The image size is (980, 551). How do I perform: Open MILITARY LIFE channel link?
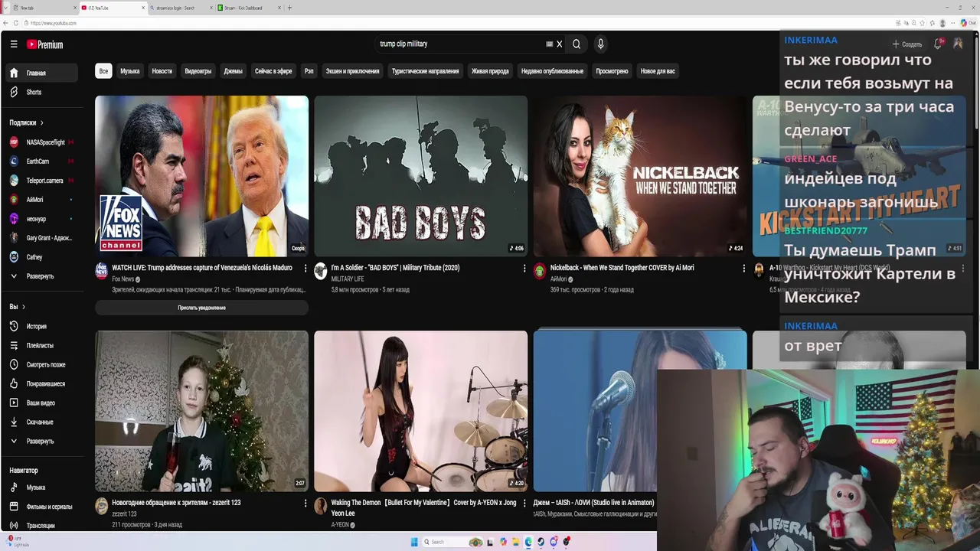tap(348, 279)
